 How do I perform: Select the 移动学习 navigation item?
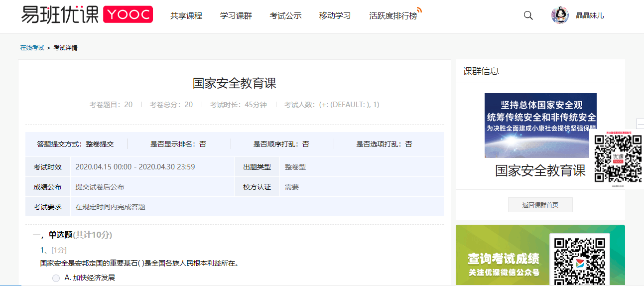point(335,15)
